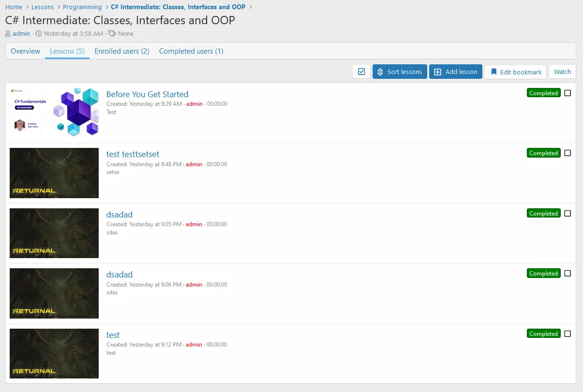Click the Returnal thumbnail of test testtsetset
The image size is (583, 392).
pyautogui.click(x=54, y=173)
